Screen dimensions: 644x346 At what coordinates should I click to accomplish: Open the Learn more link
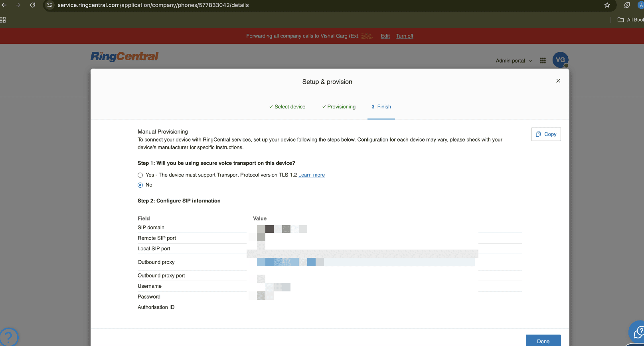312,175
